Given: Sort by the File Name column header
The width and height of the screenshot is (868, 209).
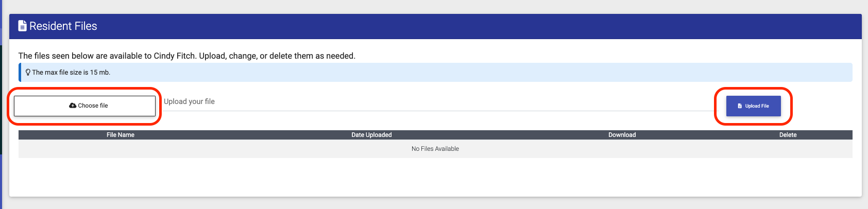Looking at the screenshot, I should coord(121,135).
